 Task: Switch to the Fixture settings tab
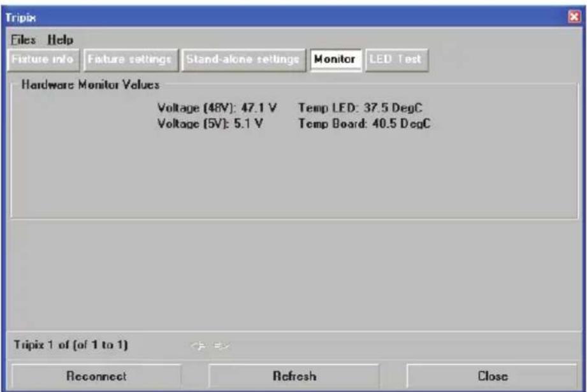[x=130, y=60]
